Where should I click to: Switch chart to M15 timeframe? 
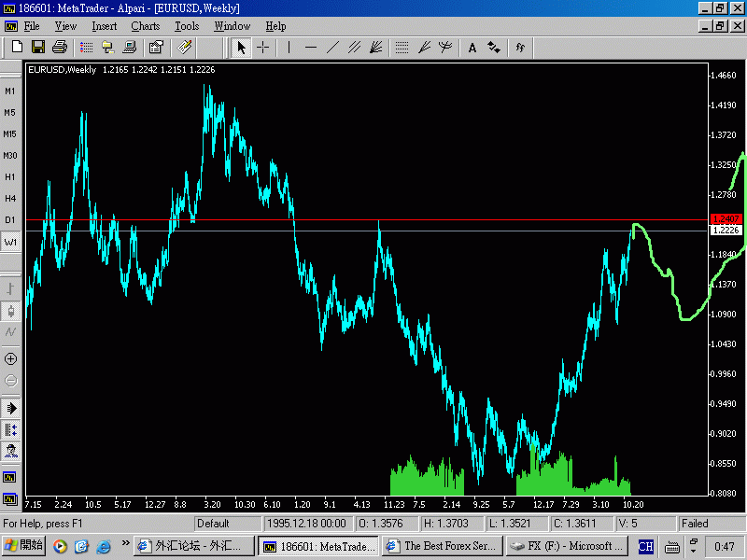tap(10, 133)
